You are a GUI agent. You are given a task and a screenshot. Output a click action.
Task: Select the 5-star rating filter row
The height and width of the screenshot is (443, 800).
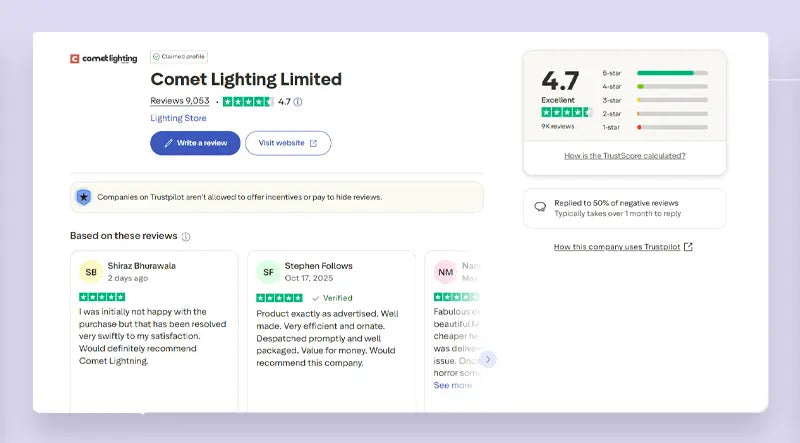point(654,73)
